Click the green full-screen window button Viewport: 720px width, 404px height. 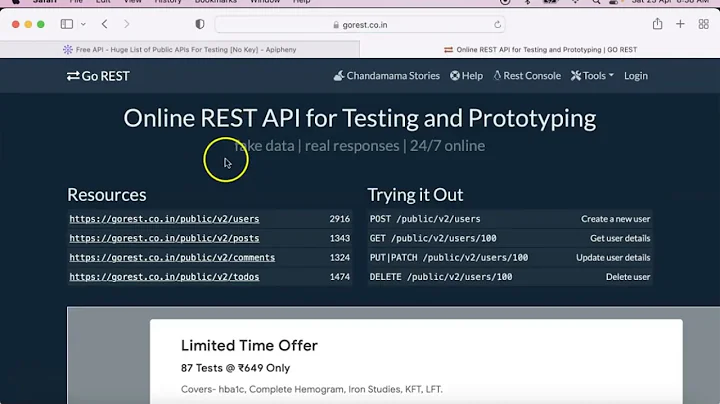coord(41,24)
